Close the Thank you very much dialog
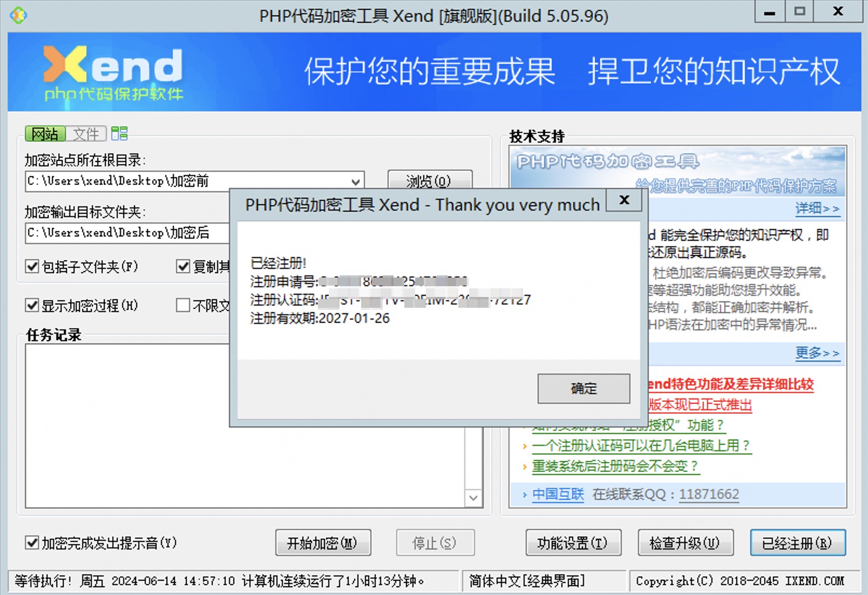 [624, 200]
